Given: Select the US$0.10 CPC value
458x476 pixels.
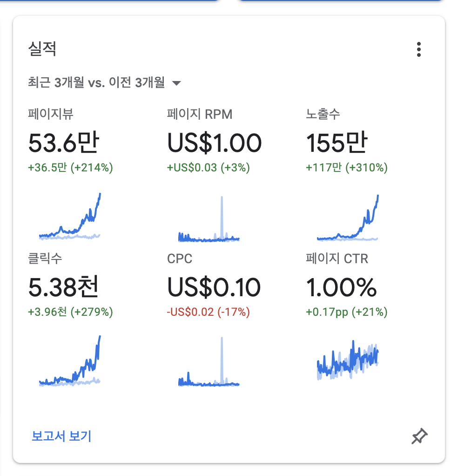Looking at the screenshot, I should point(214,288).
